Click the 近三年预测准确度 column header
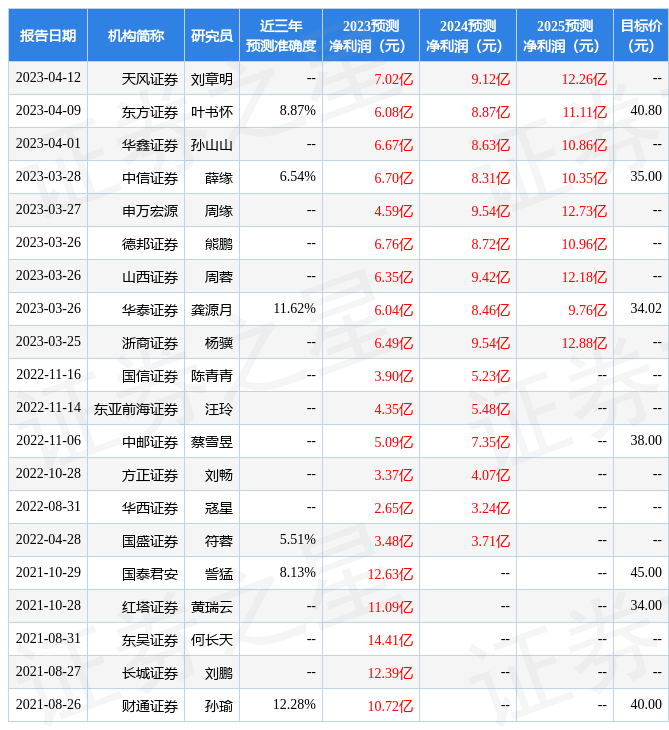 281,35
